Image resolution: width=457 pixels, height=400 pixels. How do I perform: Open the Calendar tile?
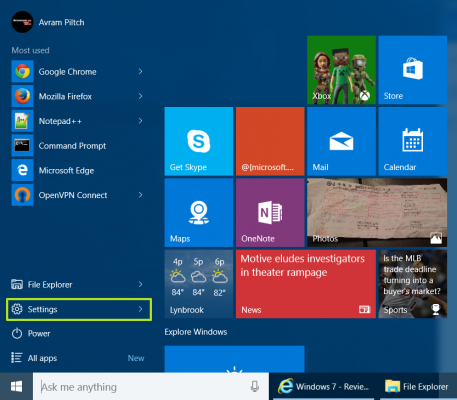coord(413,141)
